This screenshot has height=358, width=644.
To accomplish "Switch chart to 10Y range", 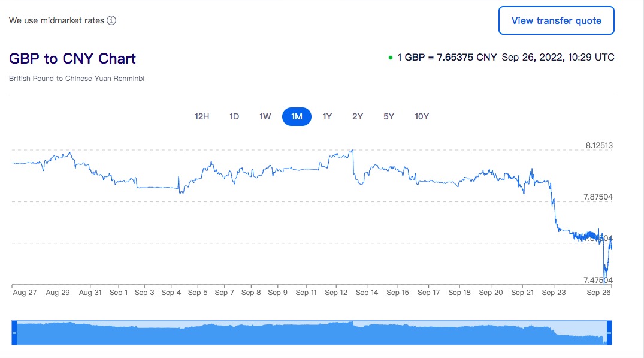I will [422, 116].
